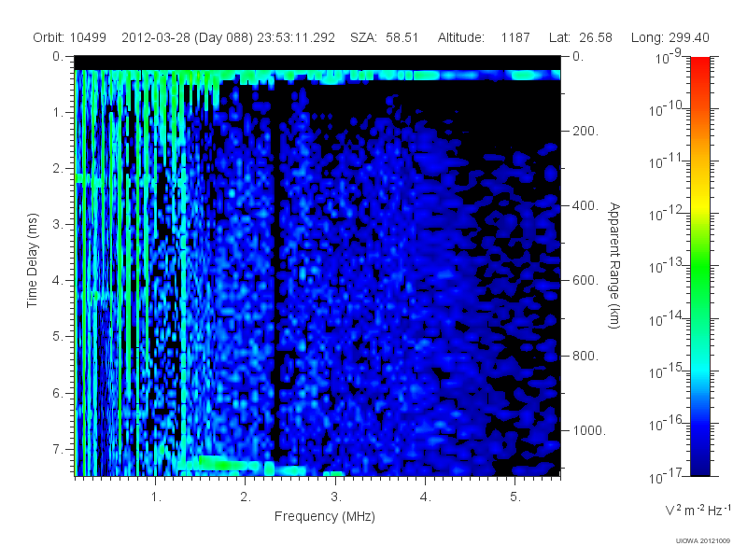747x560 pixels.
Task: Click the 3. tick label on time delay axis
Action: [x=57, y=225]
